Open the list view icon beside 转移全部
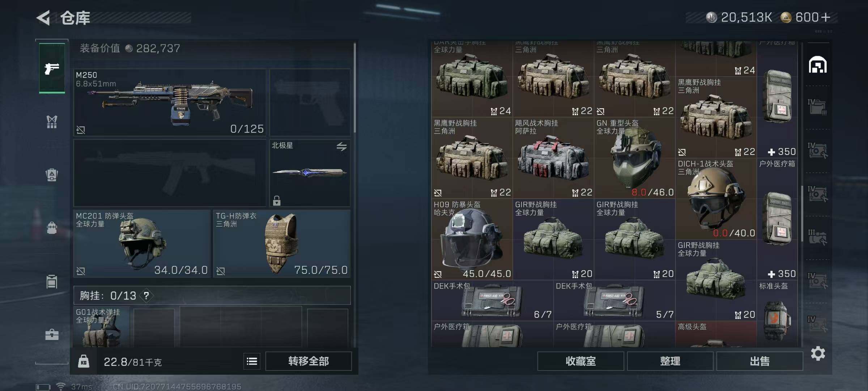Screen dimensions: 868x391 pos(252,361)
